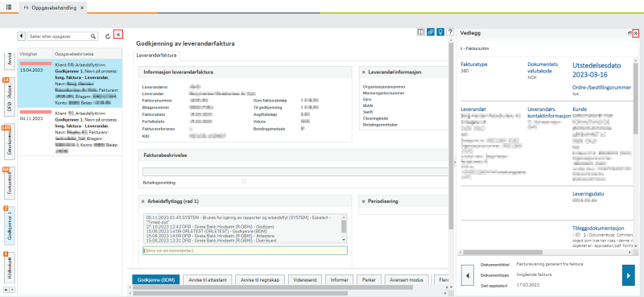Collapse the Vedlegg panel
The width and height of the screenshot is (644, 297).
637,34
